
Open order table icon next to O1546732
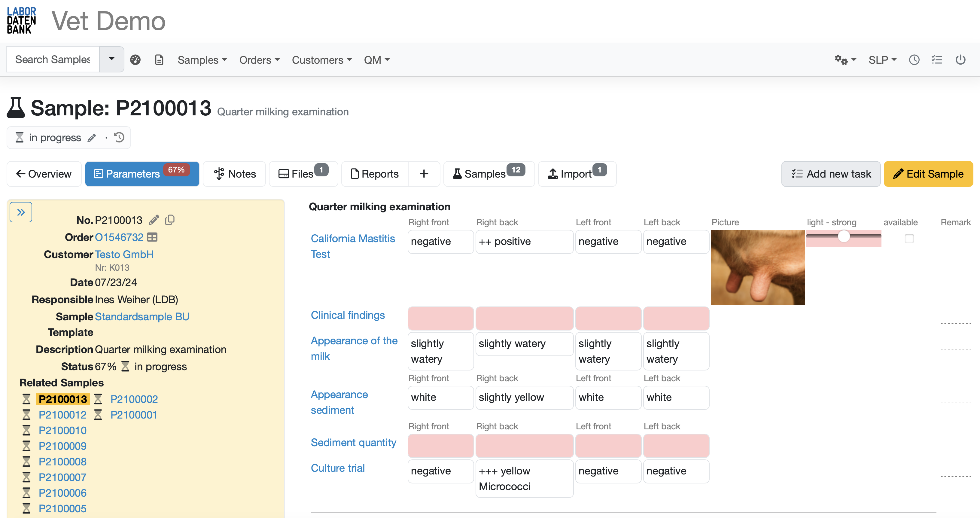click(152, 237)
